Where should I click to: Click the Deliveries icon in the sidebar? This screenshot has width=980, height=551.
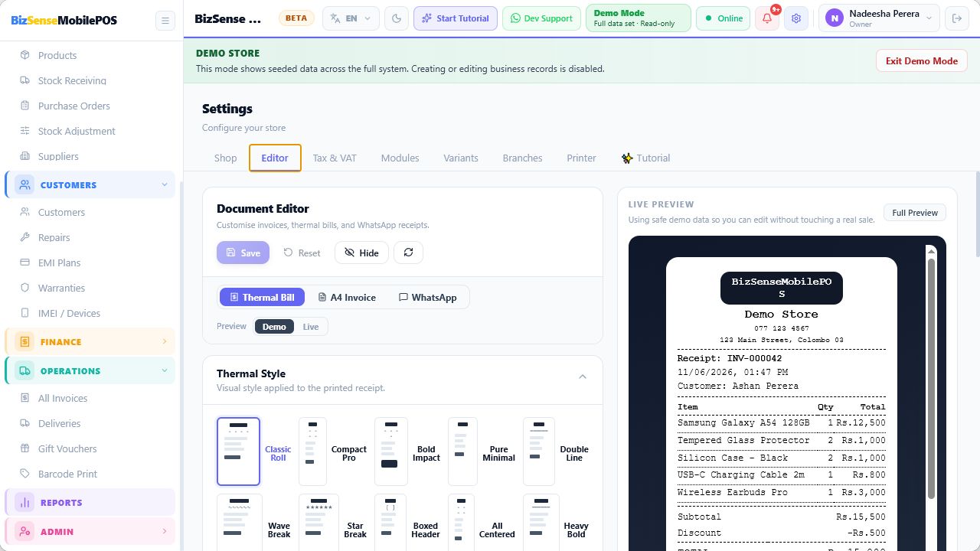pos(25,423)
